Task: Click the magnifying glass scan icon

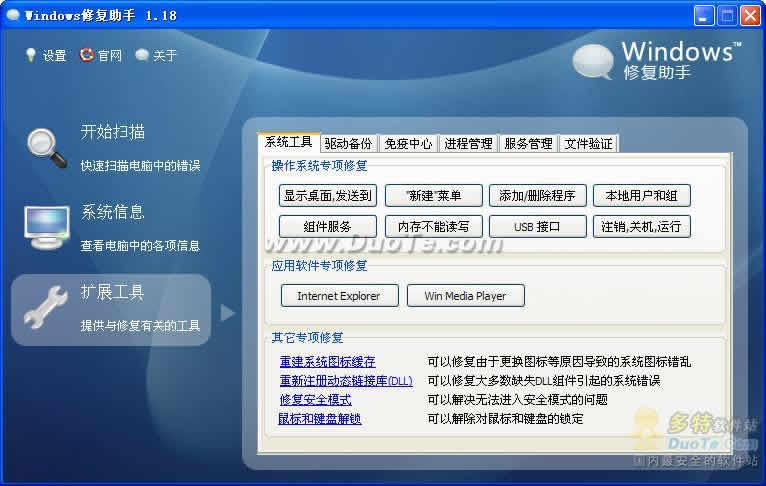Action: [47, 148]
